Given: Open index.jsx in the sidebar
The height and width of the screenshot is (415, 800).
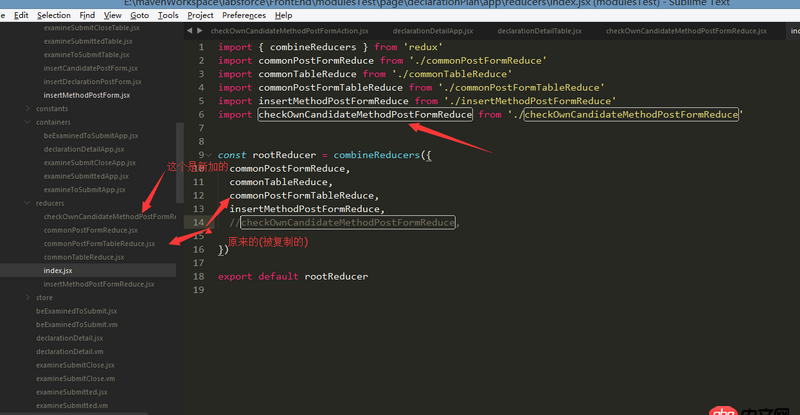Looking at the screenshot, I should pyautogui.click(x=58, y=270).
